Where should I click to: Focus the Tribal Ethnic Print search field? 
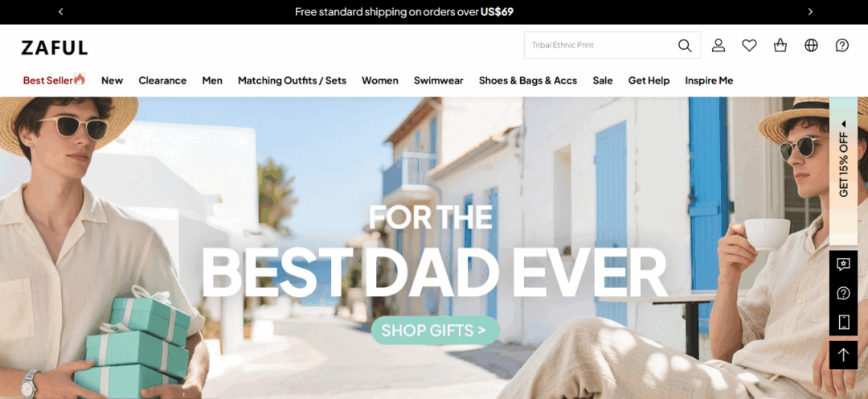[600, 45]
